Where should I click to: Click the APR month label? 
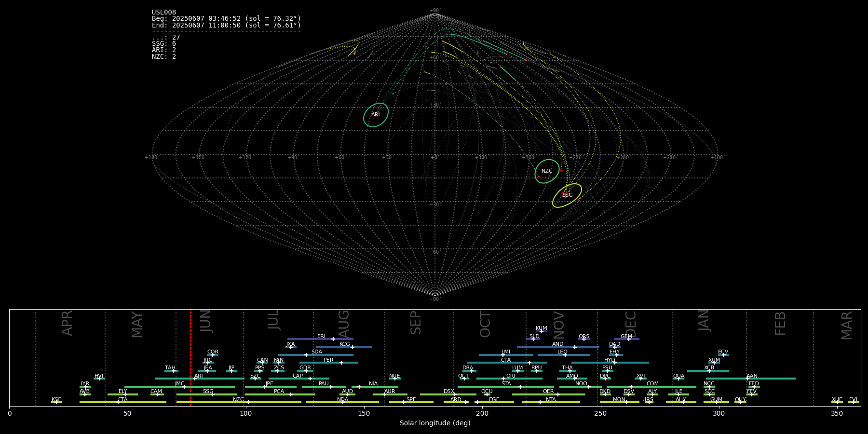coord(67,323)
